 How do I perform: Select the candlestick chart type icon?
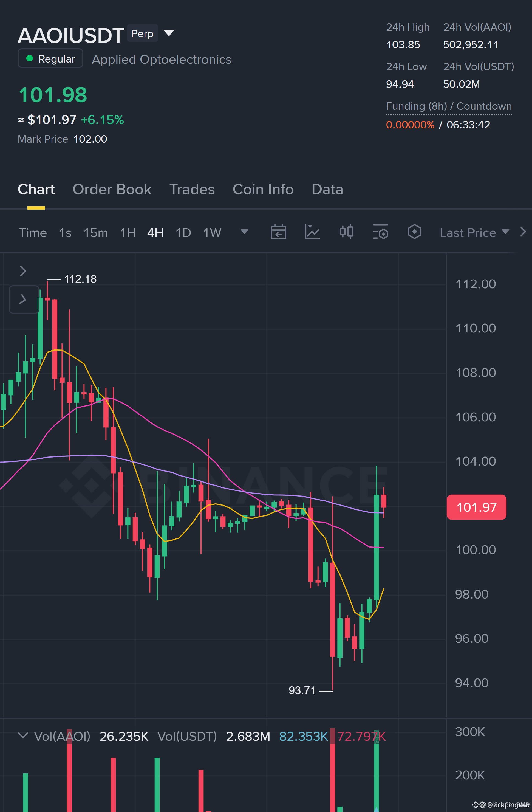pos(346,232)
